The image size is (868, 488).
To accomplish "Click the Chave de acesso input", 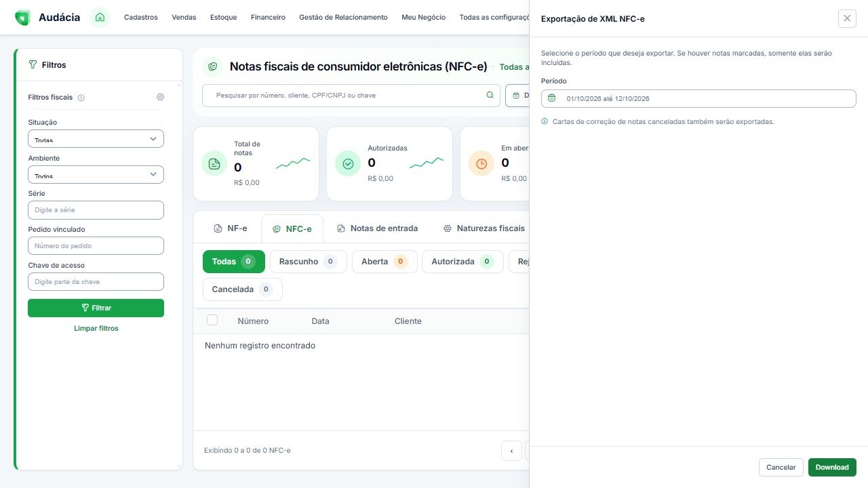I will click(96, 282).
